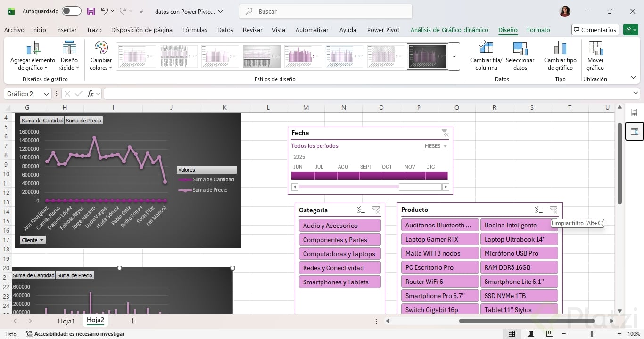Toggle multi-select in Producto slicer
The width and height of the screenshot is (644, 339).
[539, 210]
